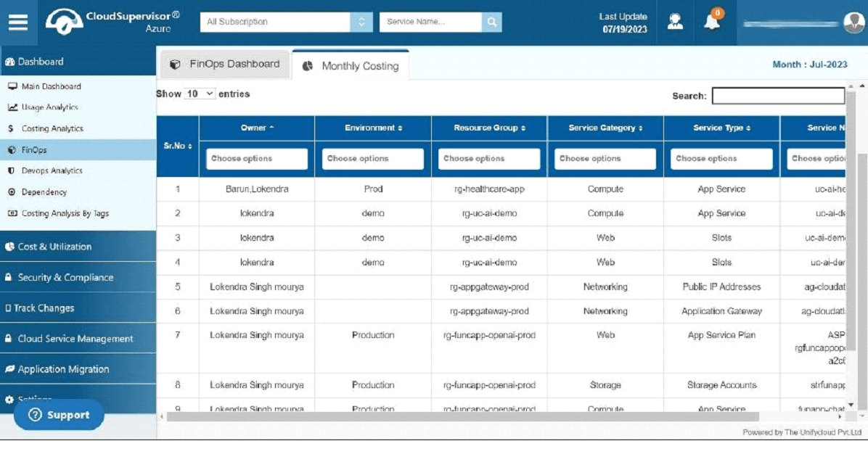Image resolution: width=868 pixels, height=470 pixels.
Task: Sort table by Resource Group header
Action: [489, 128]
